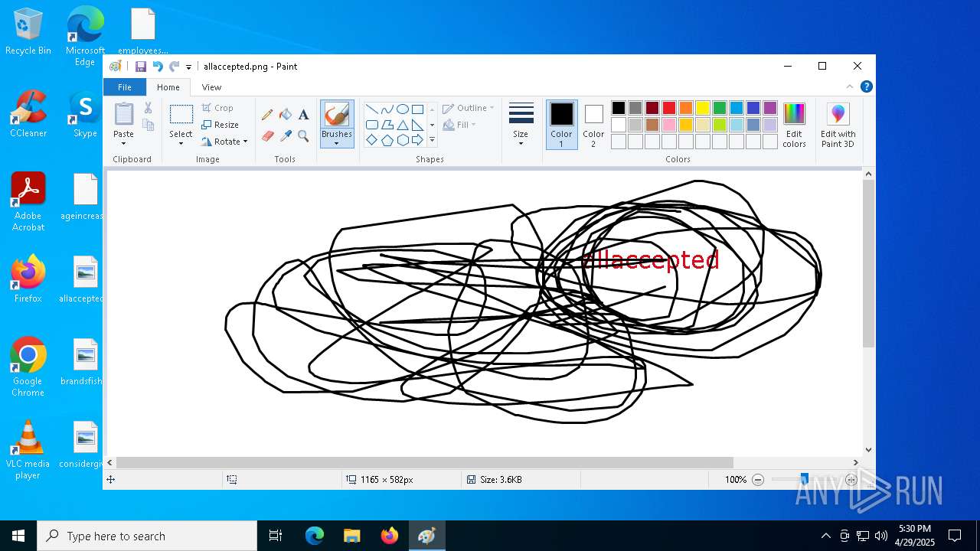Open Windows Start menu
This screenshot has width=980, height=551.
coord(18,536)
